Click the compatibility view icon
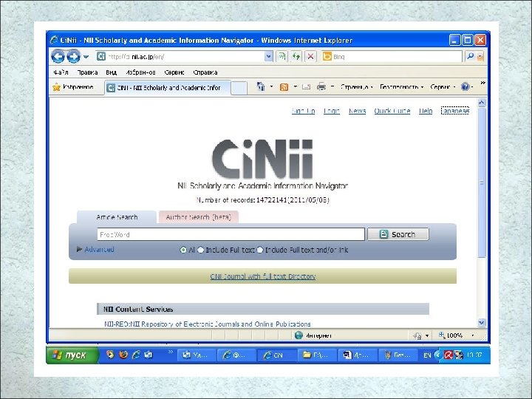Screen dimensions: 532x399 (x=282, y=56)
